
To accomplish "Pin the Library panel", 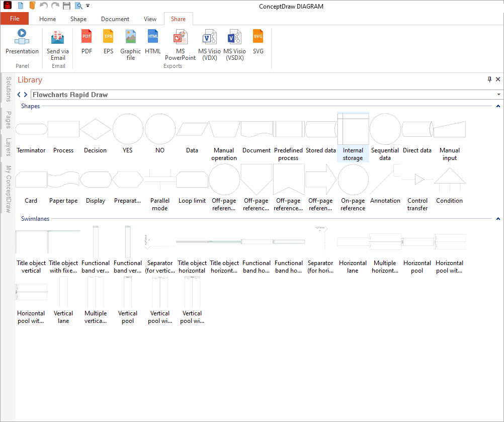I will tap(489, 79).
